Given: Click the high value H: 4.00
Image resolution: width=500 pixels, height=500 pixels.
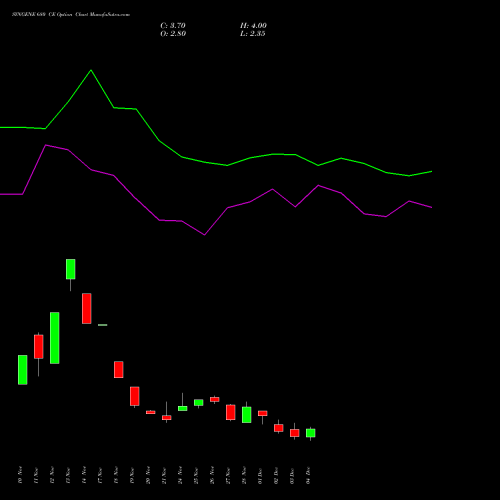Looking at the screenshot, I should tap(253, 26).
